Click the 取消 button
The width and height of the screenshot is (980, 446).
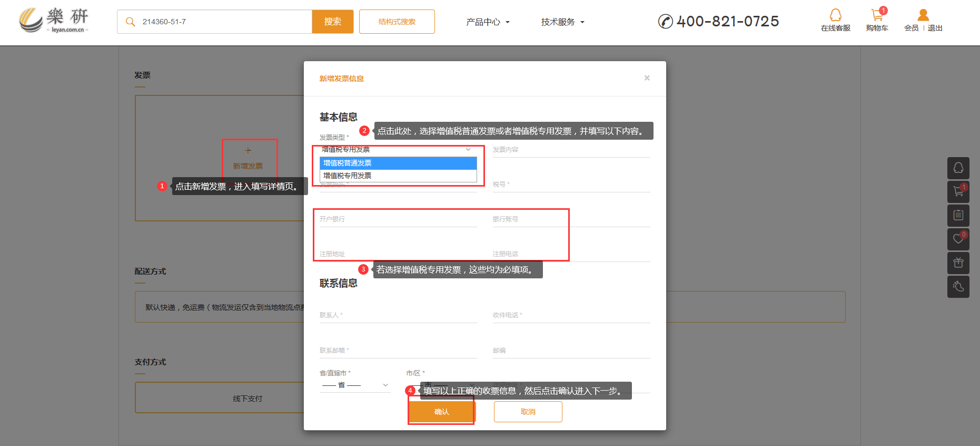528,412
